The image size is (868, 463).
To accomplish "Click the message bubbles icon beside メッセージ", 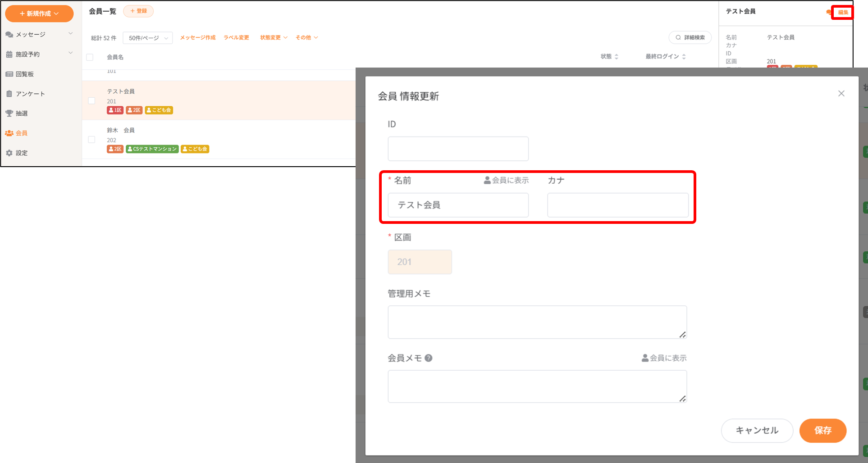I will [x=9, y=34].
